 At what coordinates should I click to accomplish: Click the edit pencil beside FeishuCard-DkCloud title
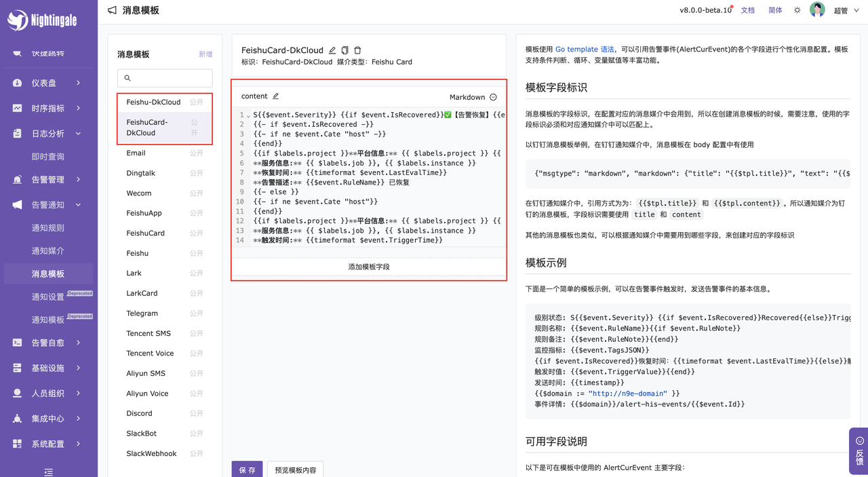pyautogui.click(x=332, y=50)
